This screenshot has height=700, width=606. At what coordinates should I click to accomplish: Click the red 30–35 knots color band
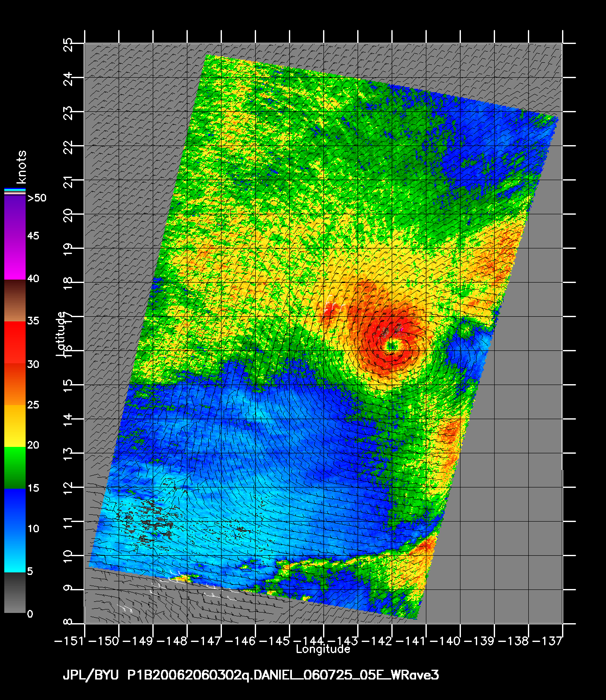[x=15, y=342]
